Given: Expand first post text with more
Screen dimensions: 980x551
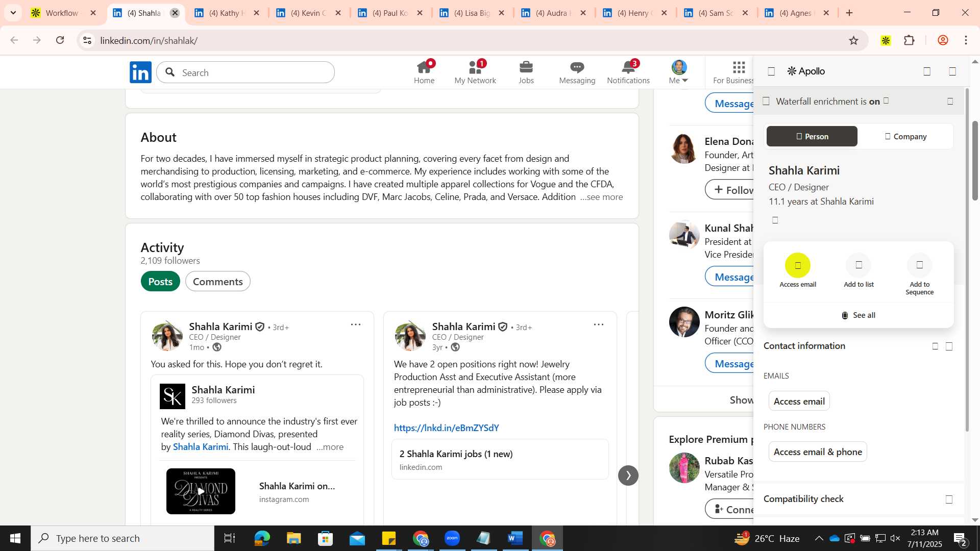Looking at the screenshot, I should (330, 447).
